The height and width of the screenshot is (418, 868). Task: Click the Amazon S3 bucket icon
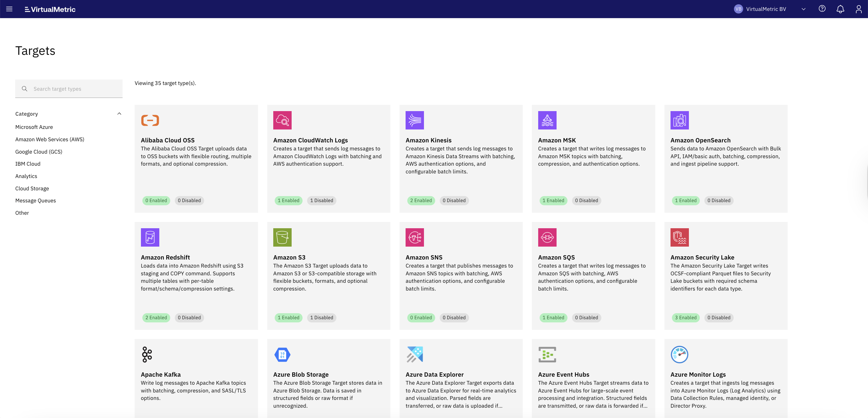282,237
